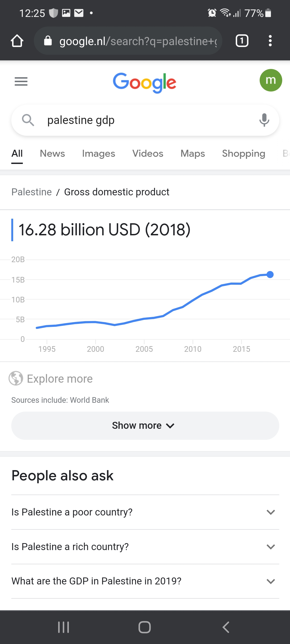
Task: Expand the GDP in Palestine 2019 question
Action: pyautogui.click(x=145, y=581)
